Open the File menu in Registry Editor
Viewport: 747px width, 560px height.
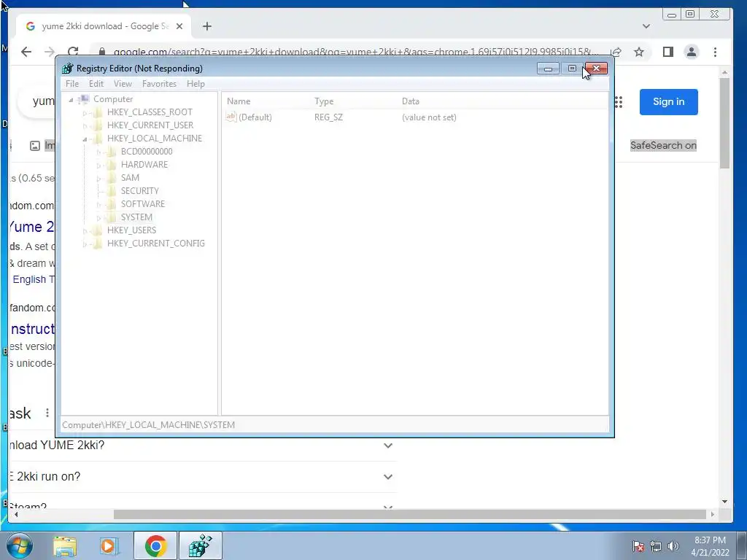(x=72, y=84)
